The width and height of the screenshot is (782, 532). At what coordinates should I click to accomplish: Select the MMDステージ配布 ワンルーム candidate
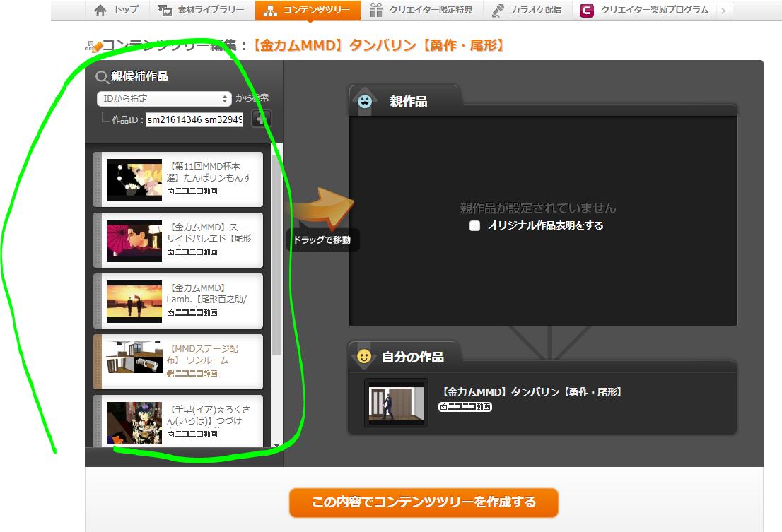[179, 362]
